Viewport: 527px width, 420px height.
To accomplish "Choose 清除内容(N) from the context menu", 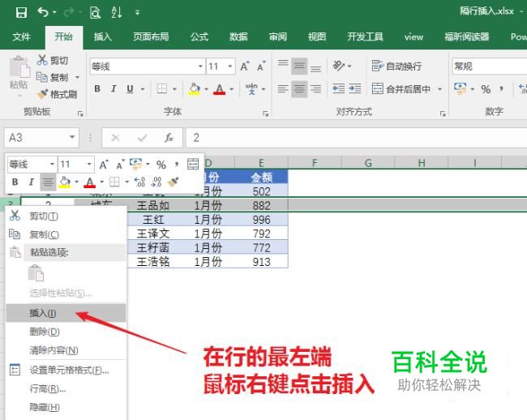I will tap(66, 350).
